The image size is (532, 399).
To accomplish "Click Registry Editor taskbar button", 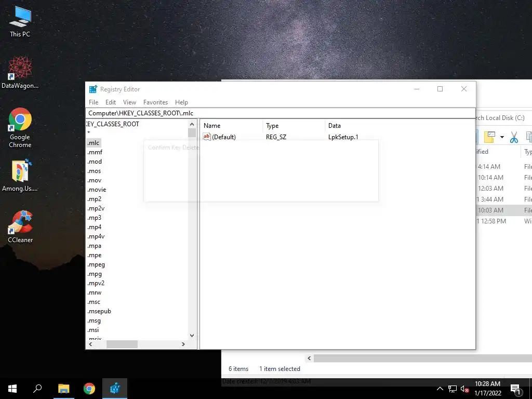I will click(115, 389).
